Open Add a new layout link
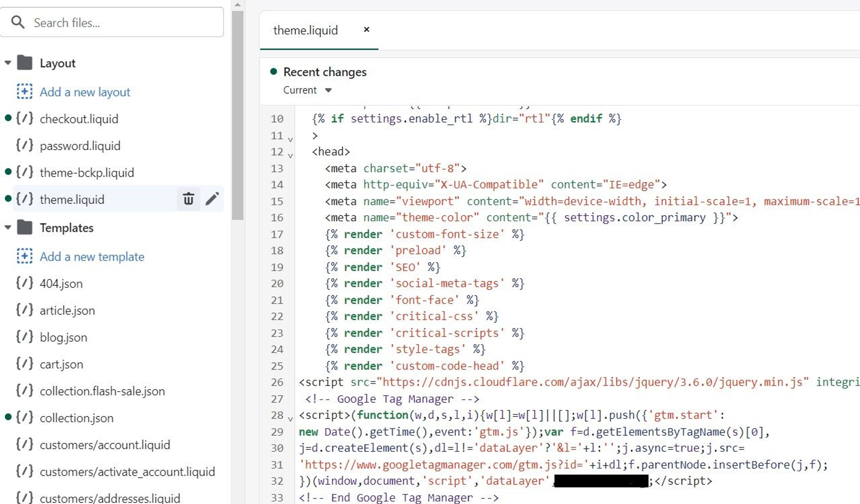This screenshot has width=860, height=504. [x=85, y=92]
